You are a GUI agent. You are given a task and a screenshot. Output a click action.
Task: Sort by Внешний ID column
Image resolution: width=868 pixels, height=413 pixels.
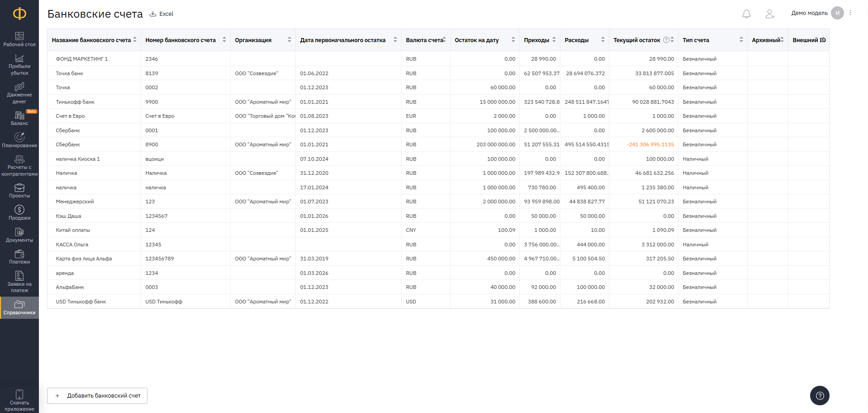823,40
